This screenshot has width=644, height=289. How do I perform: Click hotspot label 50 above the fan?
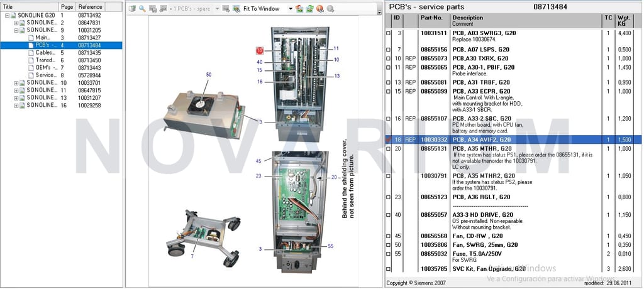click(209, 75)
